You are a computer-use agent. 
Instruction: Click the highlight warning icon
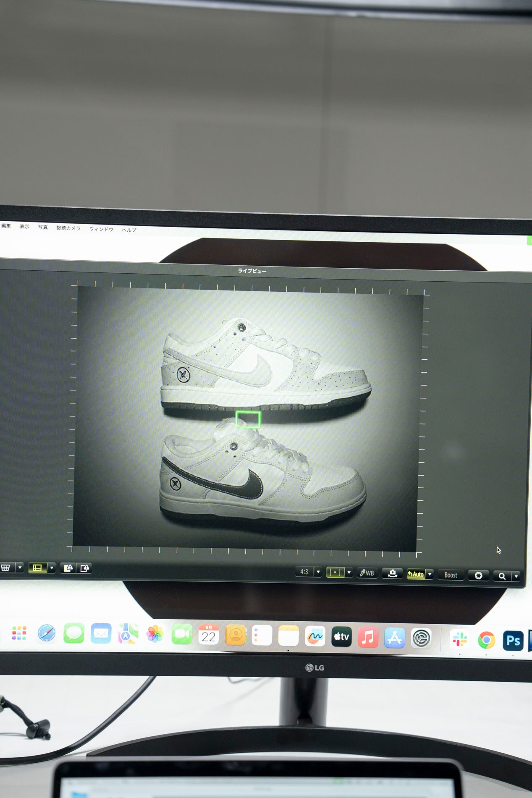68,568
